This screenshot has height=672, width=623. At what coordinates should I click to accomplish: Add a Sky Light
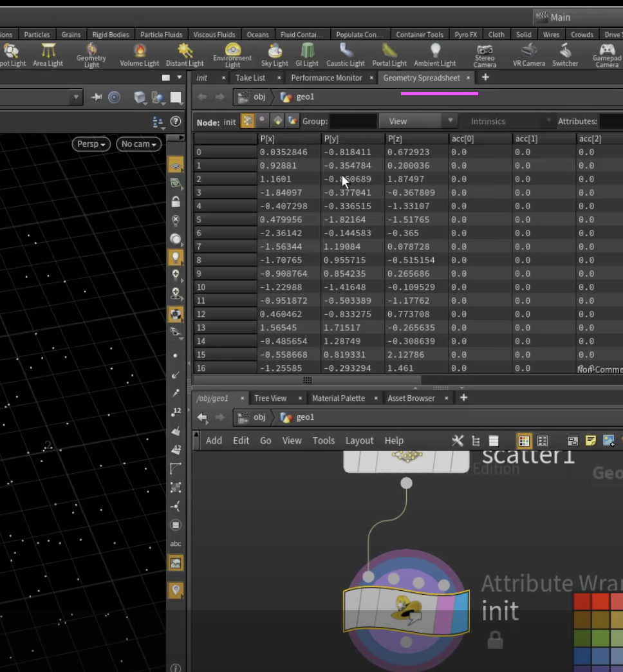pyautogui.click(x=275, y=55)
